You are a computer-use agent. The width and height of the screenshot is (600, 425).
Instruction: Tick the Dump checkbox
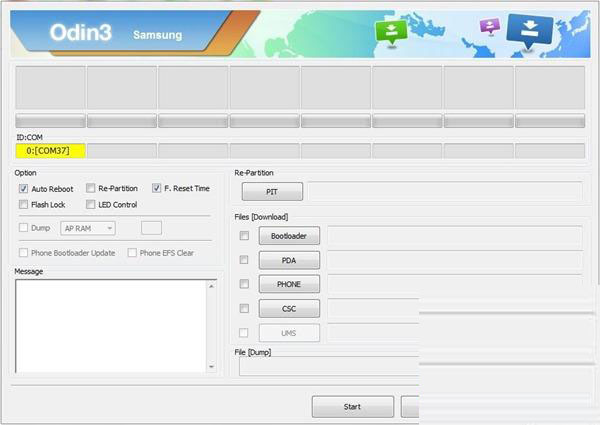pos(23,228)
